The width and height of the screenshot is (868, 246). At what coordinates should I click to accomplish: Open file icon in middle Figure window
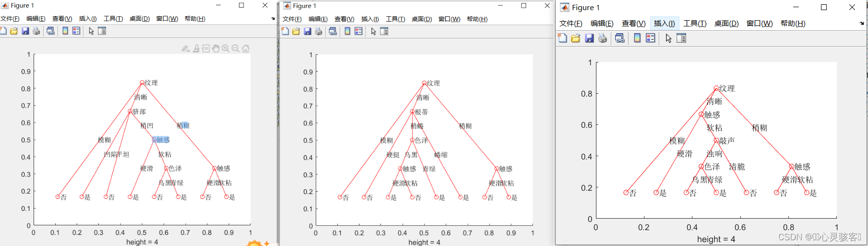296,31
